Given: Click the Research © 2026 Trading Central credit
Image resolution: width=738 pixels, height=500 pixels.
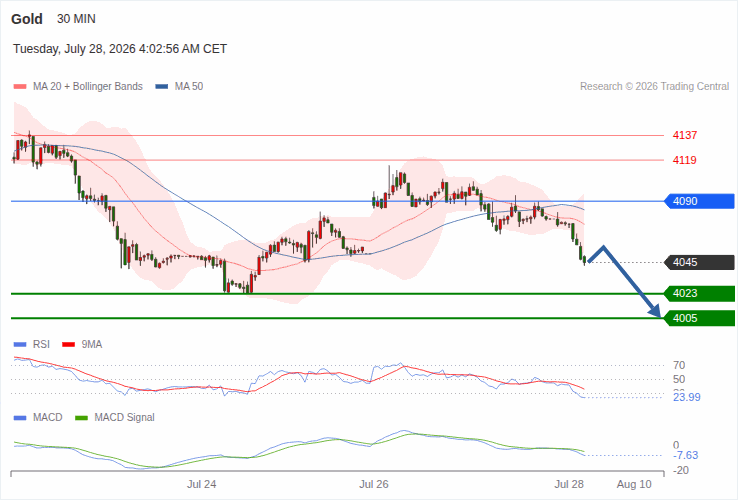Looking at the screenshot, I should pyautogui.click(x=654, y=87).
